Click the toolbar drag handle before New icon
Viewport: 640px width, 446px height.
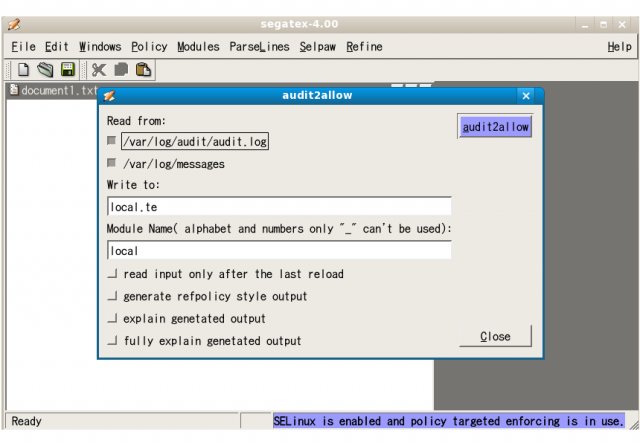(x=8, y=70)
